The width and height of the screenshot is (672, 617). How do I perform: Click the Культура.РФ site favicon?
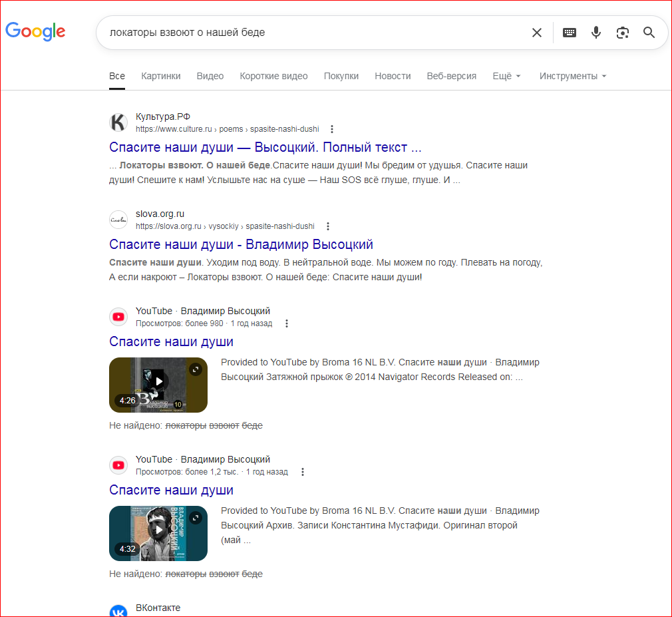(118, 122)
